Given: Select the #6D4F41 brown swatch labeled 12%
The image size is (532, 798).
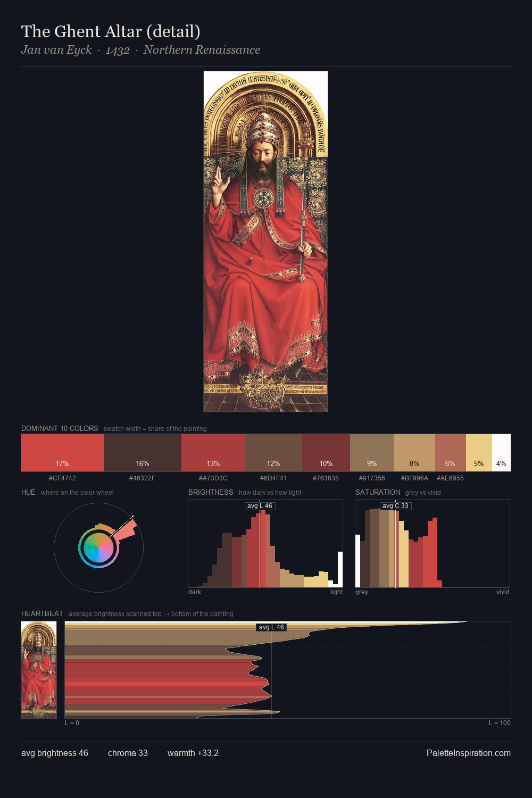Looking at the screenshot, I should click(x=273, y=453).
